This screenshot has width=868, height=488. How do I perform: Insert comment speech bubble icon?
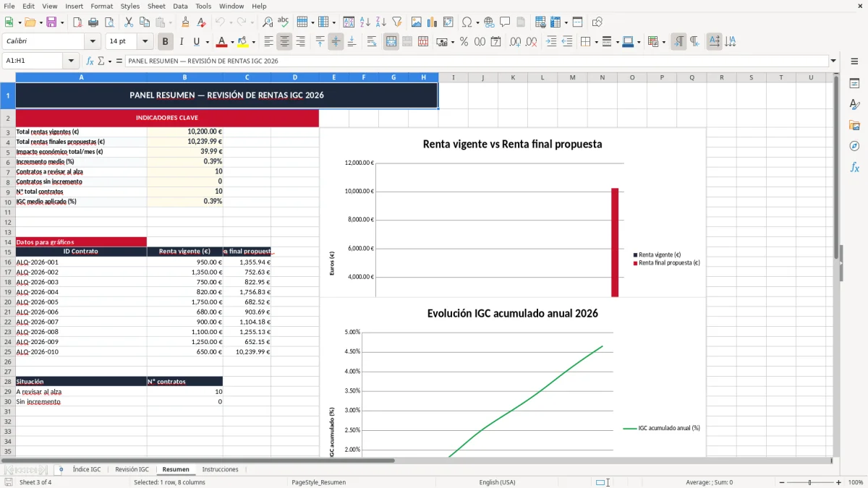click(505, 22)
